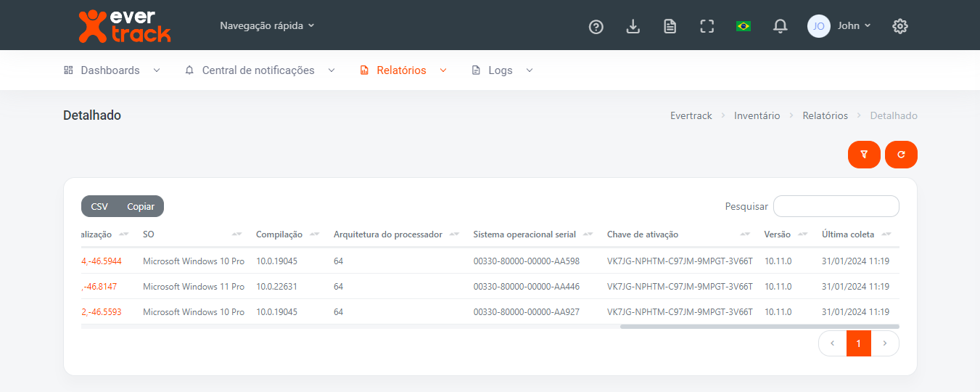Open the notifications bell icon
This screenshot has height=392, width=980.
pyautogui.click(x=781, y=27)
